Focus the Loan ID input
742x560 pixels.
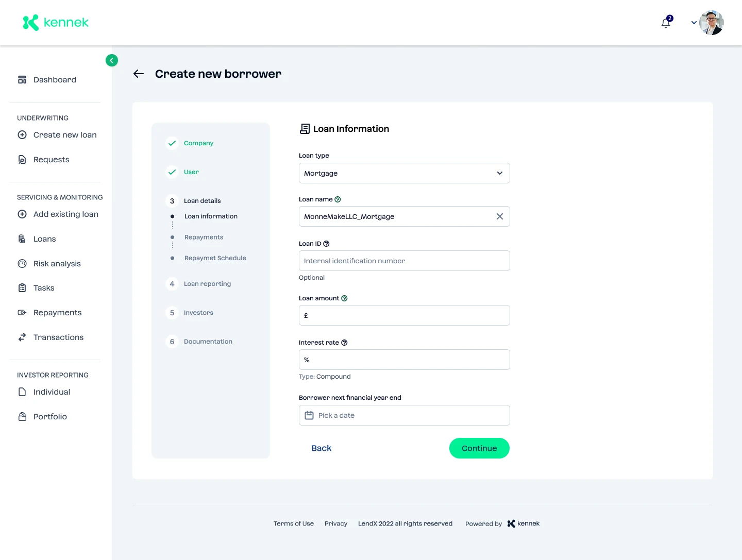(x=404, y=261)
